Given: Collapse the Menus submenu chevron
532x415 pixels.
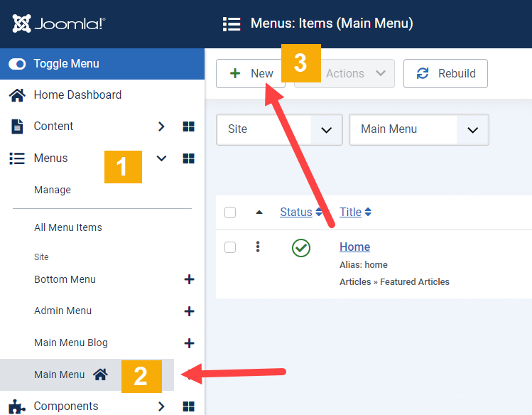Looking at the screenshot, I should point(161,158).
